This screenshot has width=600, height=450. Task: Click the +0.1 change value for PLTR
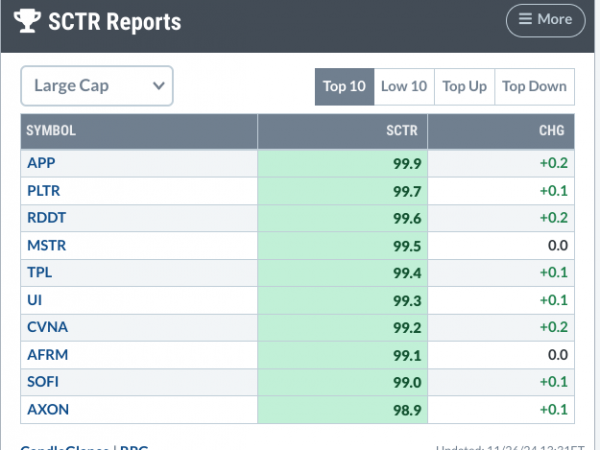(554, 191)
